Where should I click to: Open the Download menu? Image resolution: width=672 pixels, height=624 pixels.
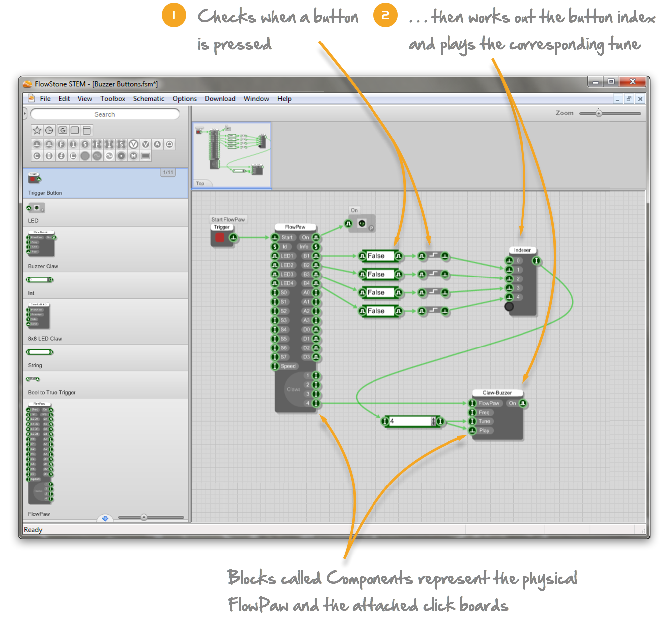click(x=220, y=99)
